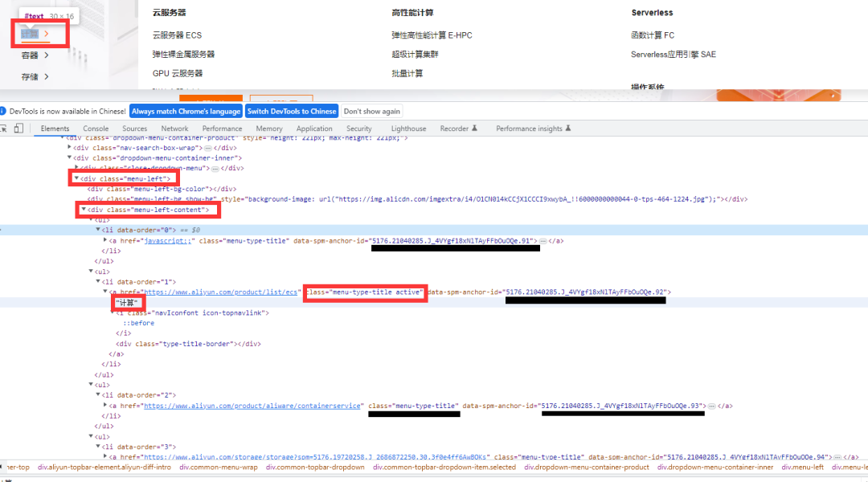This screenshot has height=482, width=868.
Task: Click the element inspector arrow icon
Action: (x=3, y=129)
